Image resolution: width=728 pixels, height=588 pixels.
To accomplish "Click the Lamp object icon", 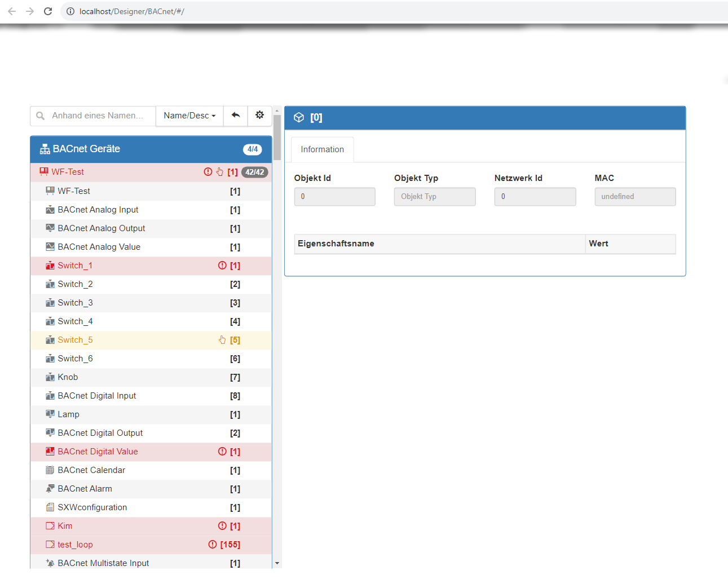I will [50, 414].
